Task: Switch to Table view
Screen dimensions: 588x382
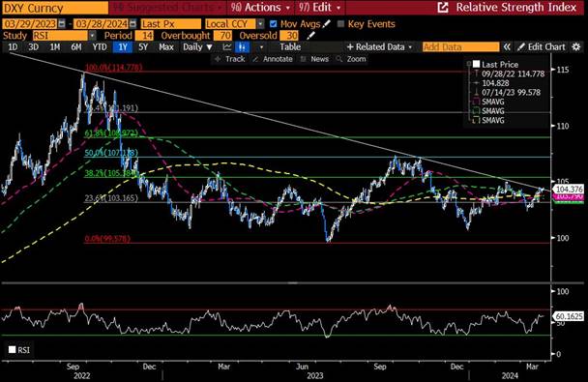Action: [x=290, y=46]
